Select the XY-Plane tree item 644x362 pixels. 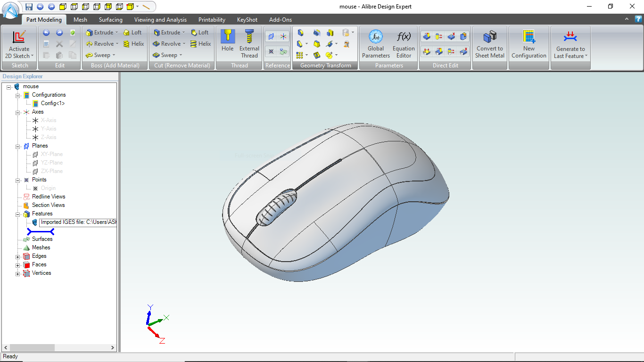pos(51,154)
